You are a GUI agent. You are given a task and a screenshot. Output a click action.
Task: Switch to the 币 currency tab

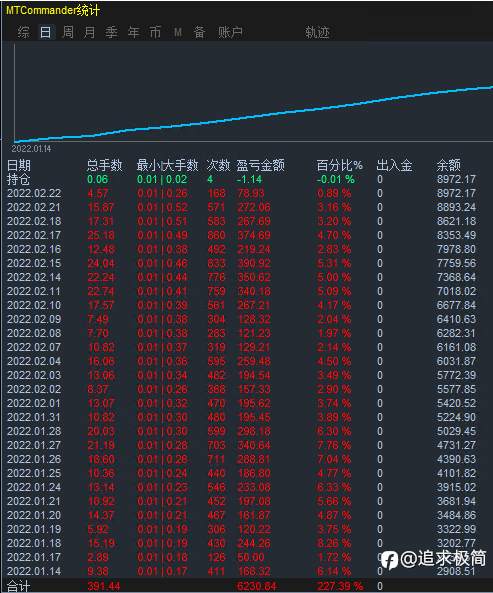(155, 32)
